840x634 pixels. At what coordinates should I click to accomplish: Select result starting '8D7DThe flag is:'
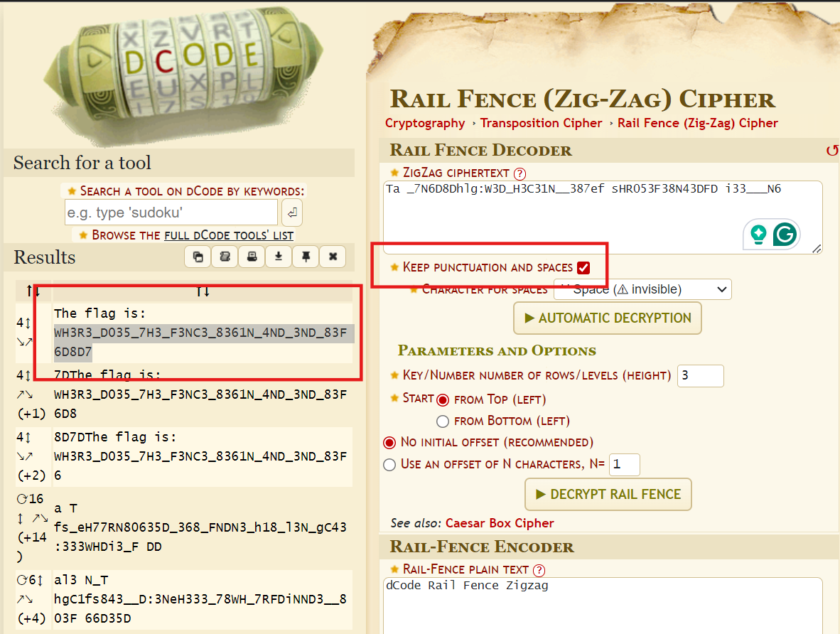203,456
